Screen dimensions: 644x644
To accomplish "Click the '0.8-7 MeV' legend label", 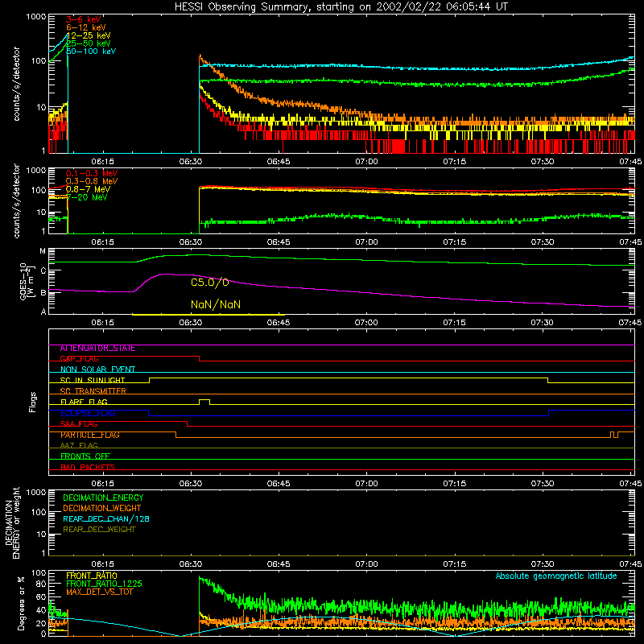I will point(89,189).
